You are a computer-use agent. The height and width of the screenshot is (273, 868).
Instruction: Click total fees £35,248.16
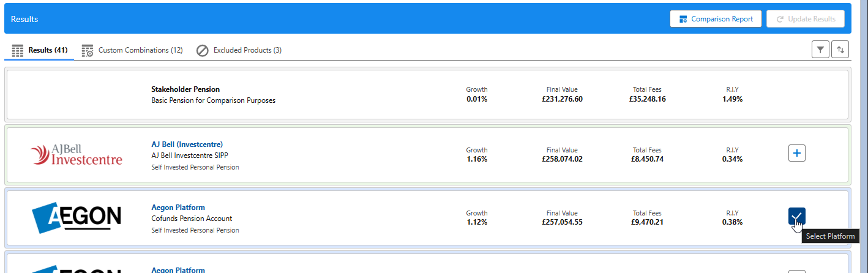[647, 99]
